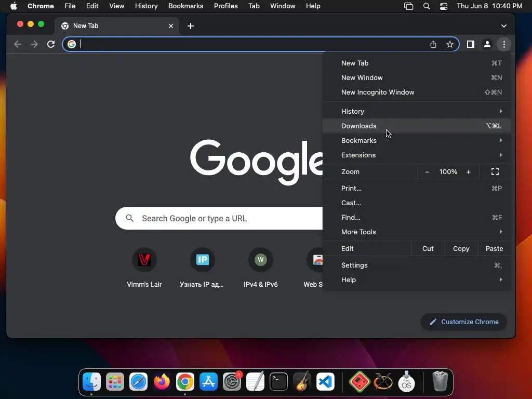Open Finder from the dock
The height and width of the screenshot is (399, 532).
click(91, 382)
